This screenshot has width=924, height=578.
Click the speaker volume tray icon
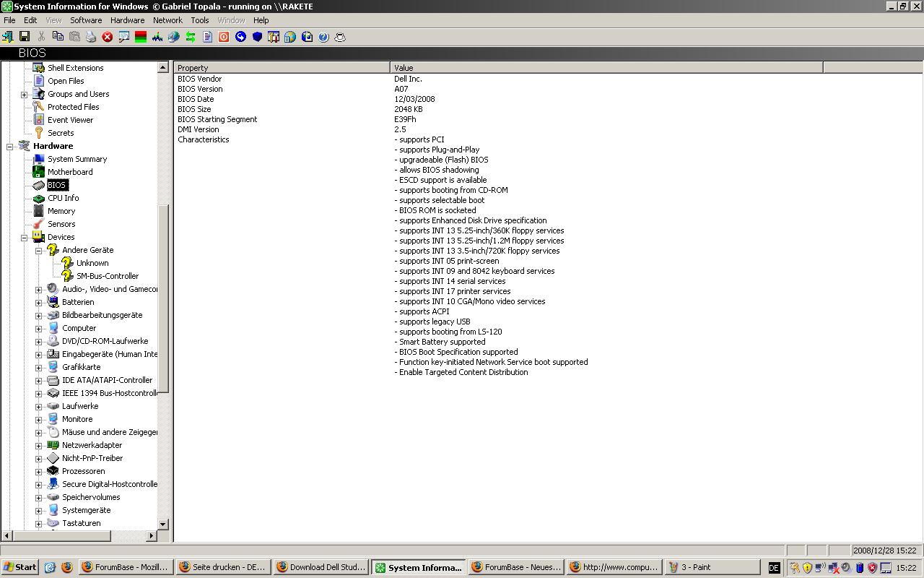pos(846,568)
